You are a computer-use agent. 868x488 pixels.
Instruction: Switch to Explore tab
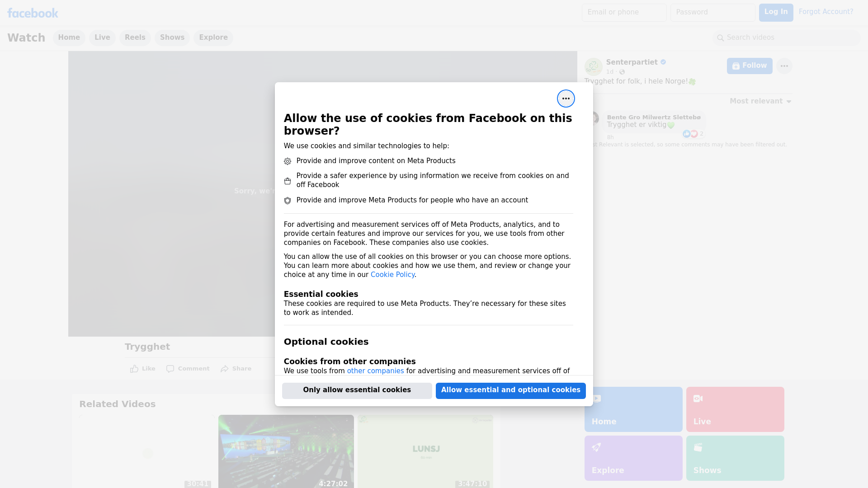point(213,38)
